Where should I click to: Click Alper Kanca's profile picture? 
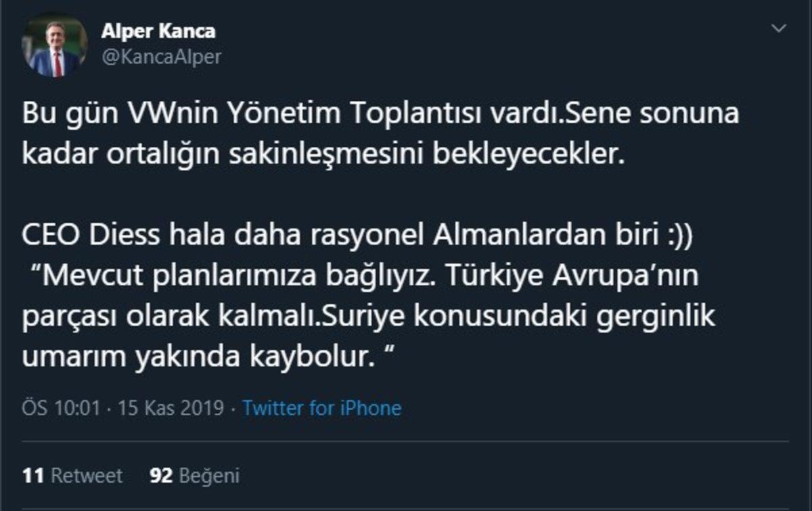coord(55,42)
